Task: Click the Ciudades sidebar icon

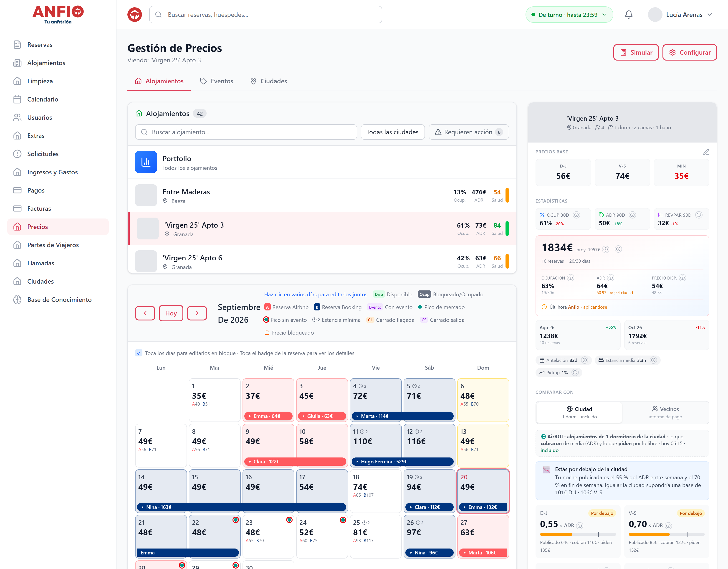Action: pos(17,282)
